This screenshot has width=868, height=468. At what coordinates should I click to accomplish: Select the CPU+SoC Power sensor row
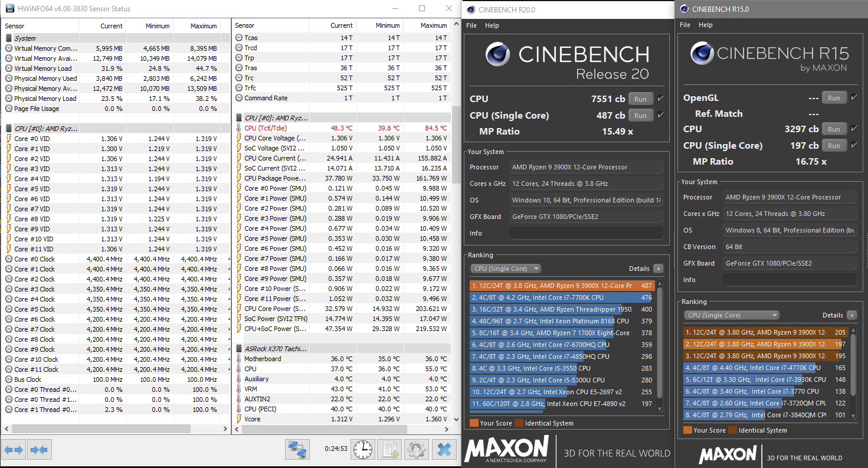point(342,329)
